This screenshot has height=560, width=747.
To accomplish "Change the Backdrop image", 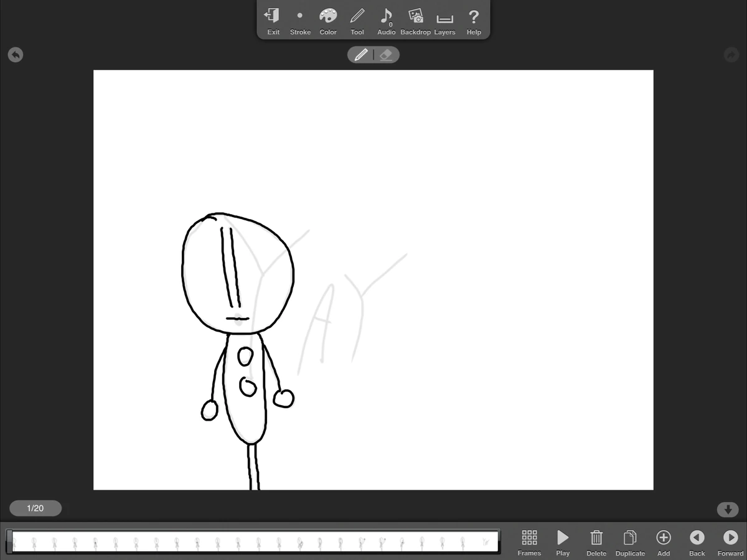I will click(x=415, y=20).
